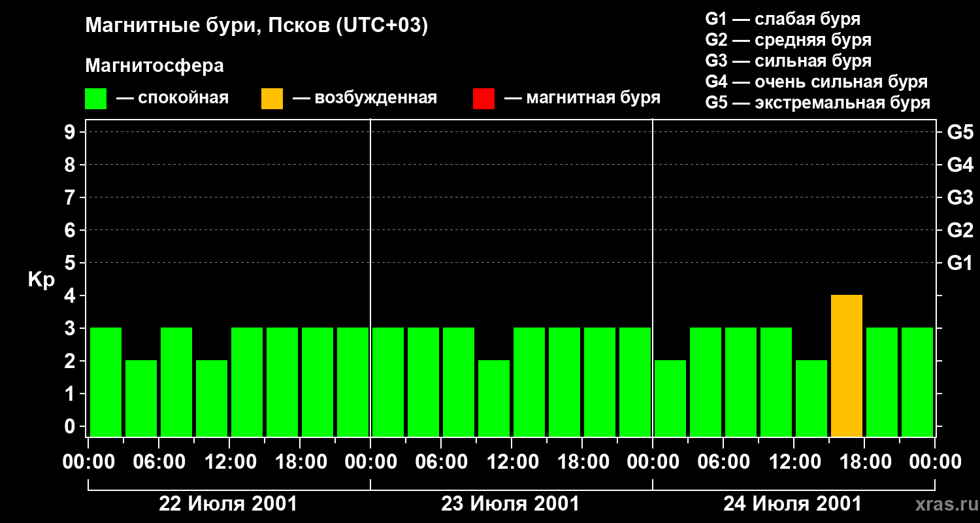Click 'G3 — сильная буря' legend line

(x=788, y=61)
